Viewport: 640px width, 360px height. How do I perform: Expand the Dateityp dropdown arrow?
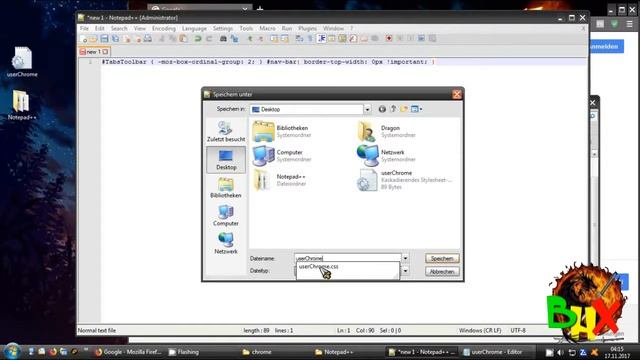point(405,271)
